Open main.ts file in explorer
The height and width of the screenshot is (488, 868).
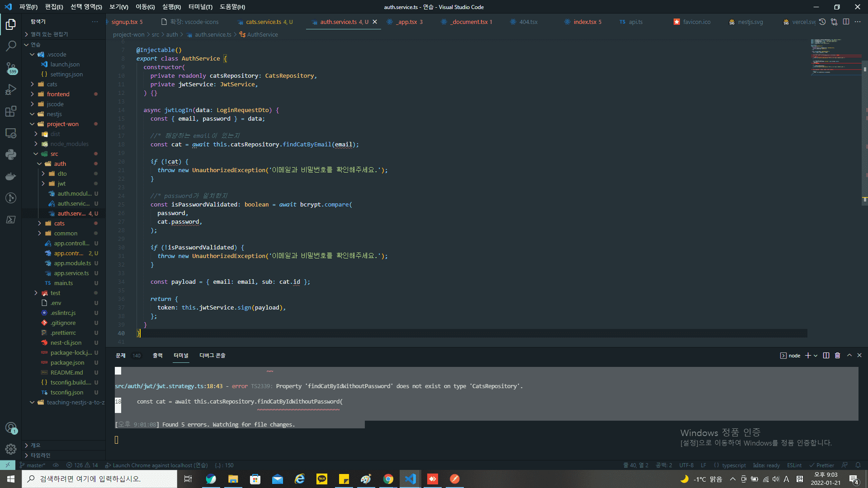[x=63, y=283]
